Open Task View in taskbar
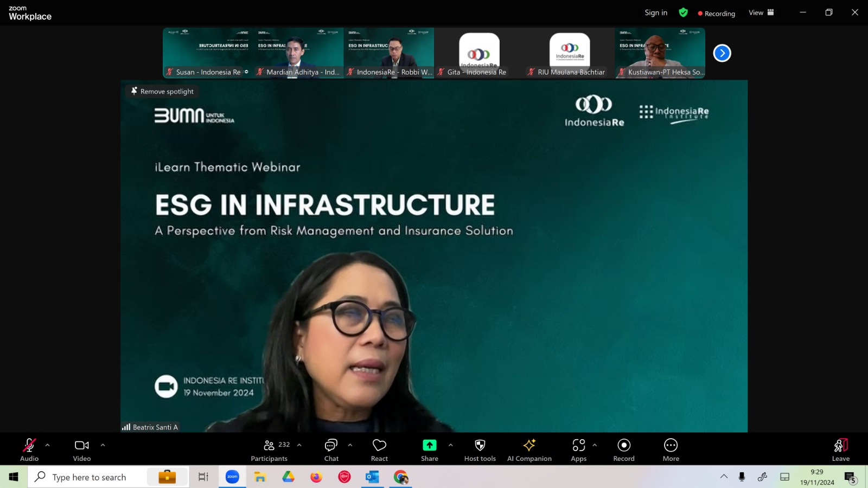 click(203, 477)
